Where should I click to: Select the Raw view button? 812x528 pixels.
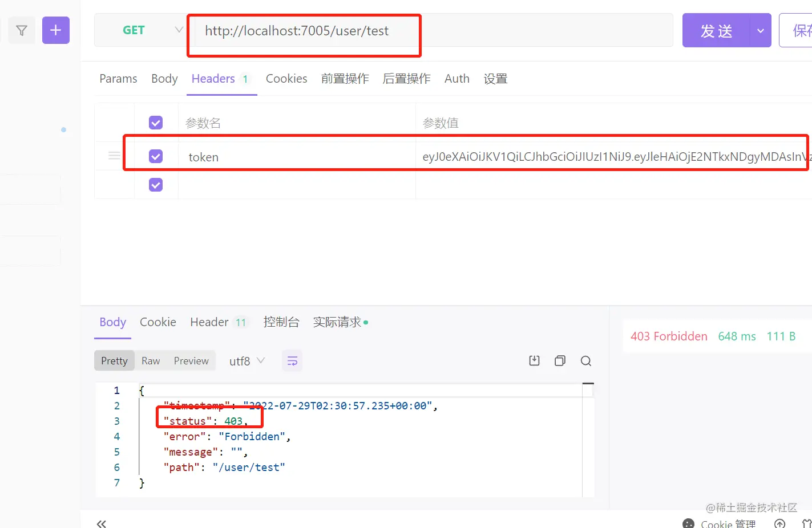point(151,360)
